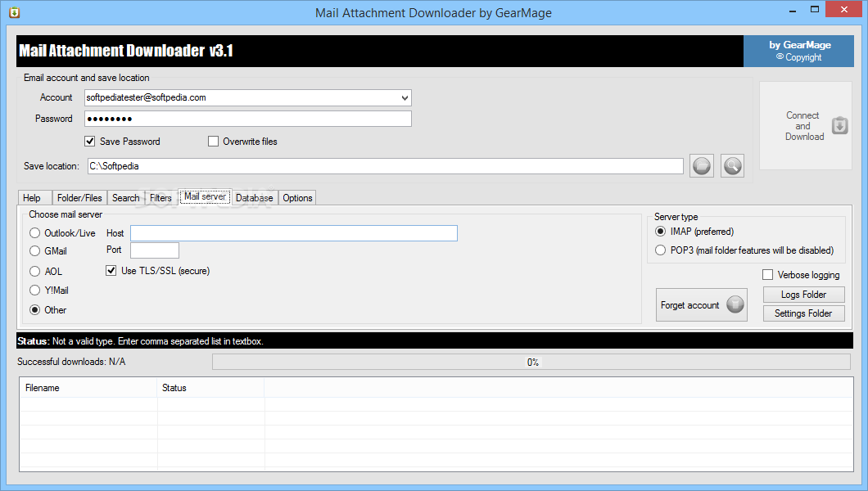Click the Save location text field
This screenshot has height=491, width=868.
pos(386,166)
